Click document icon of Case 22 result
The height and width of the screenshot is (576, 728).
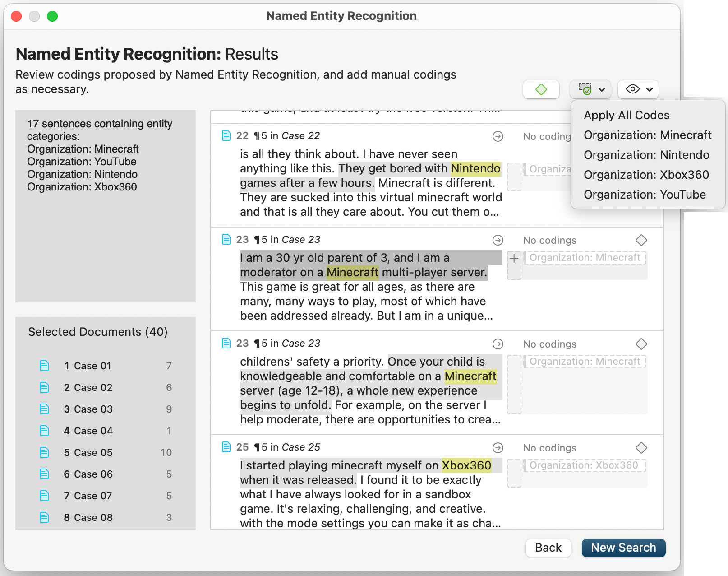(x=226, y=135)
